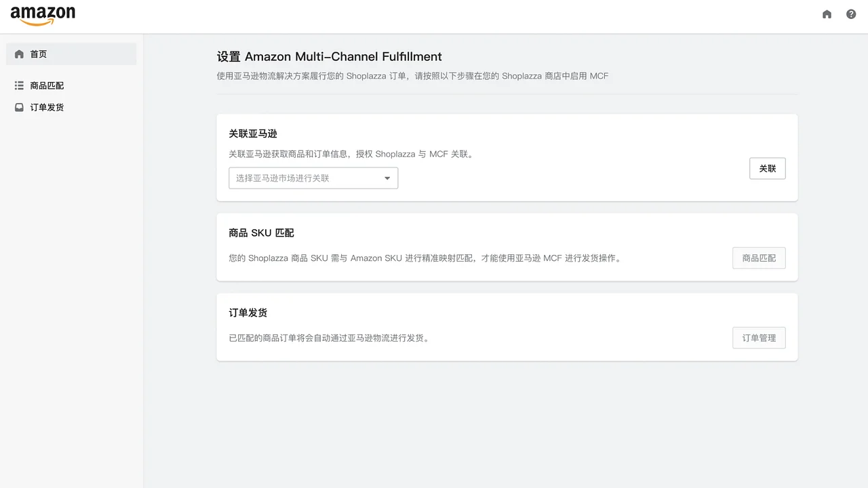Click the inbox icon beside 订单发货

[19, 107]
